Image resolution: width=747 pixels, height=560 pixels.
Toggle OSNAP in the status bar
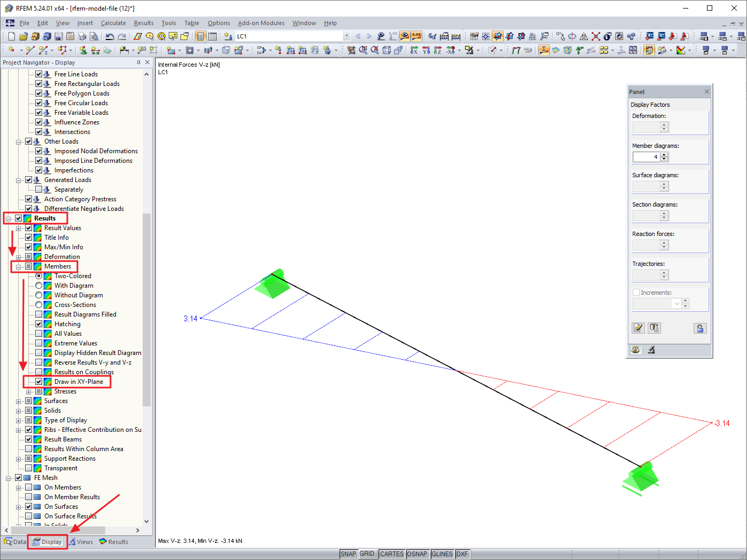[x=417, y=554]
